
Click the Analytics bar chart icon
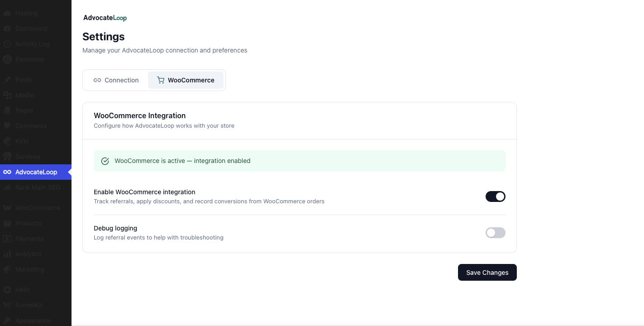(7, 254)
